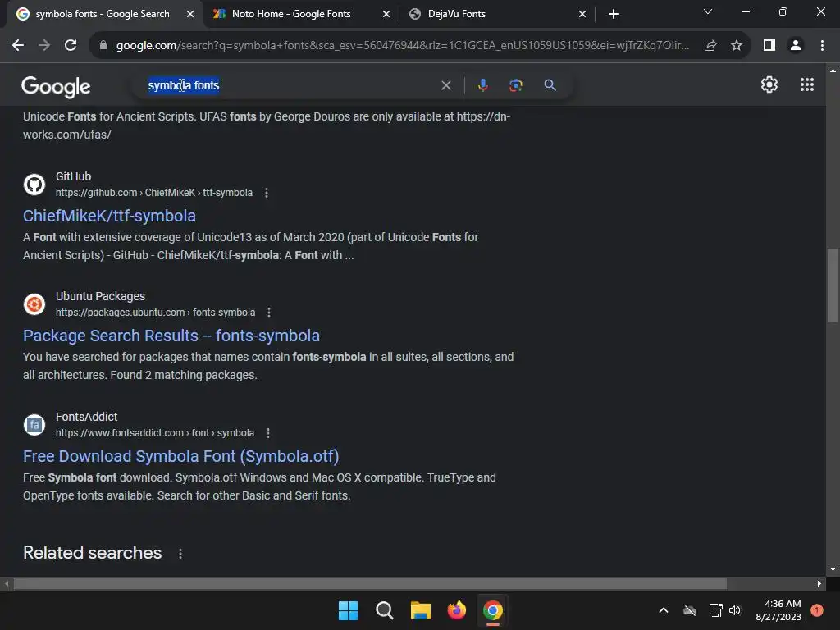The height and width of the screenshot is (630, 840).
Task: Click the scroll down arrow
Action: click(x=833, y=569)
